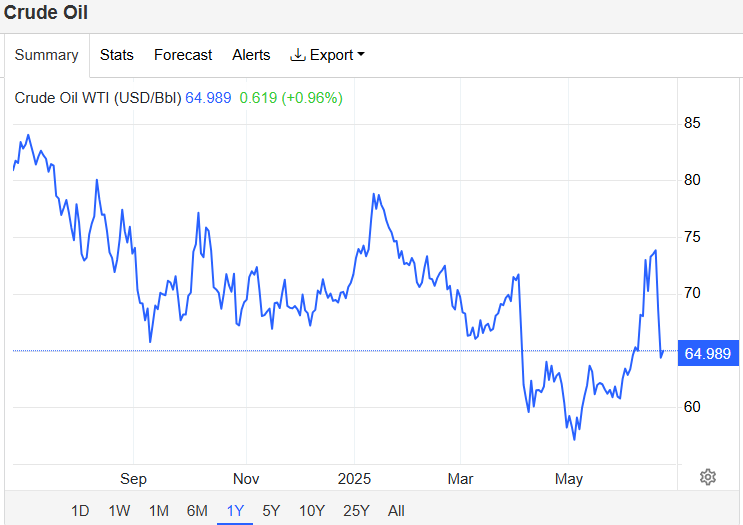The height and width of the screenshot is (525, 743).
Task: Open the Stats tab
Action: (x=117, y=55)
